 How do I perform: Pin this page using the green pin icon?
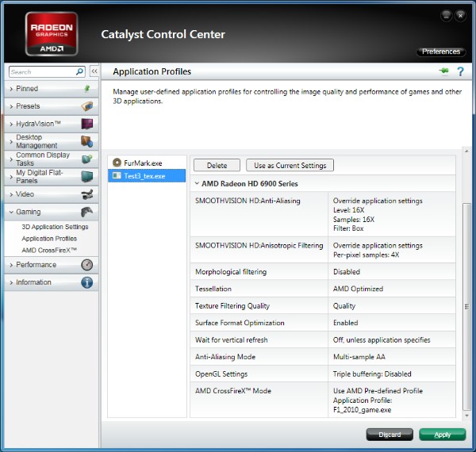(x=443, y=71)
